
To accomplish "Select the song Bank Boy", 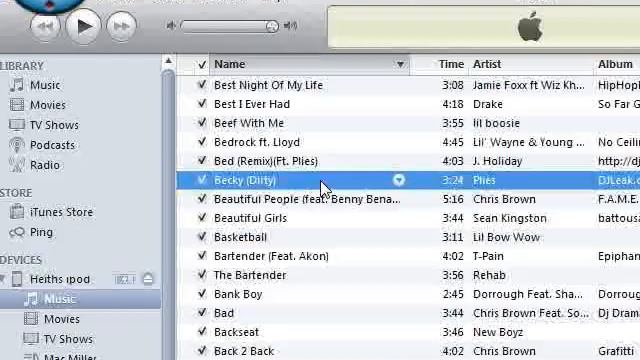I will (238, 294).
